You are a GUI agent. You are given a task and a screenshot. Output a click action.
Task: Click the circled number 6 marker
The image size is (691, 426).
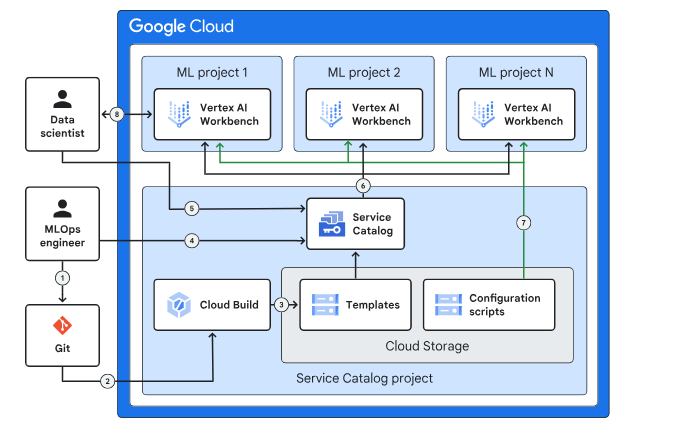pos(363,186)
